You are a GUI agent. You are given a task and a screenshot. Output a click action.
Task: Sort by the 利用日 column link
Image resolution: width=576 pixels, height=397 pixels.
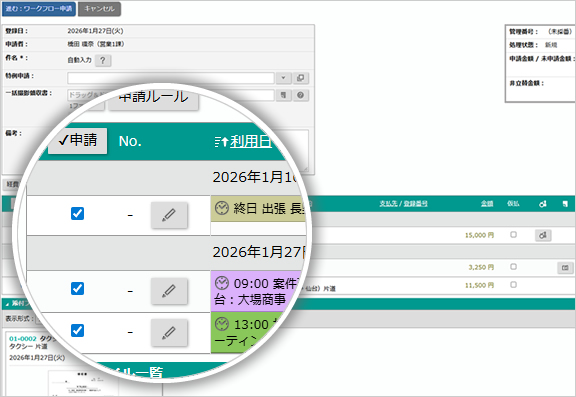click(x=251, y=141)
